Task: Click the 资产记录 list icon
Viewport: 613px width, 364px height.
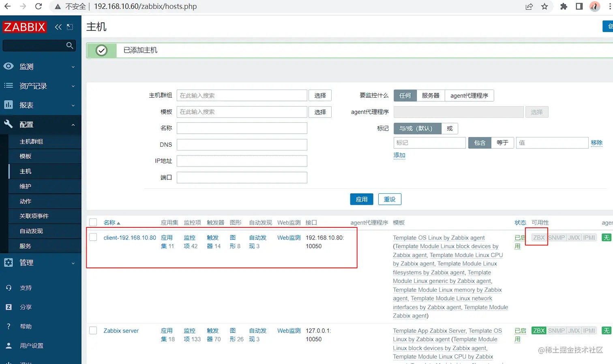Action: click(9, 86)
